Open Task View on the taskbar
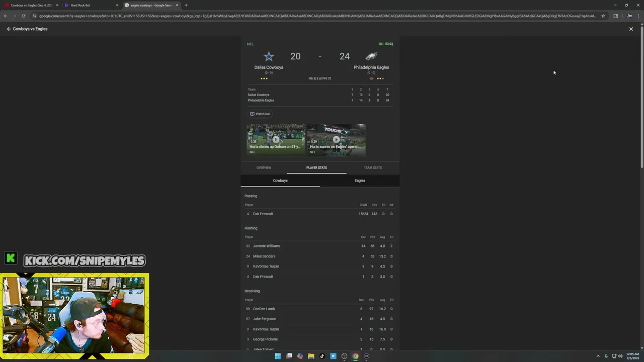Screen dimensions: 644x362 [289, 356]
